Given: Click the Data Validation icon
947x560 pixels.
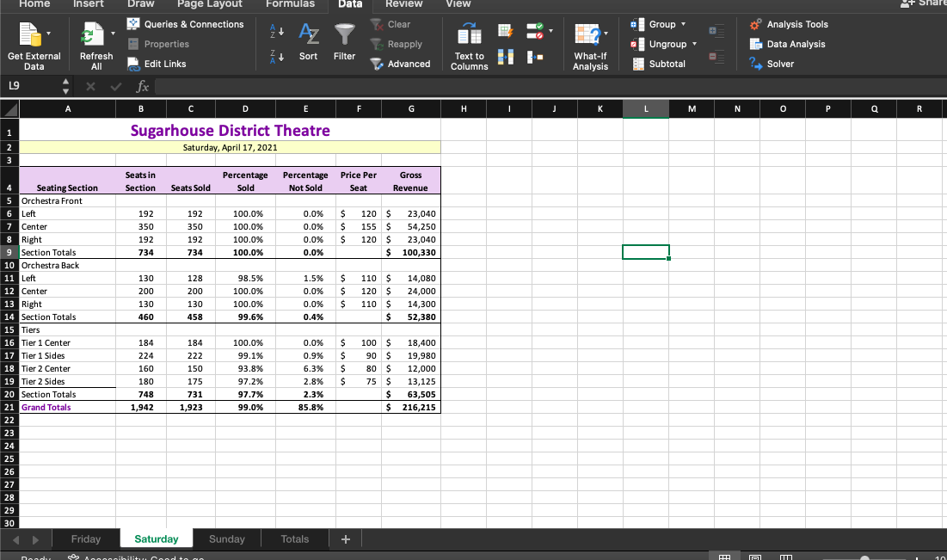Looking at the screenshot, I should [534, 31].
